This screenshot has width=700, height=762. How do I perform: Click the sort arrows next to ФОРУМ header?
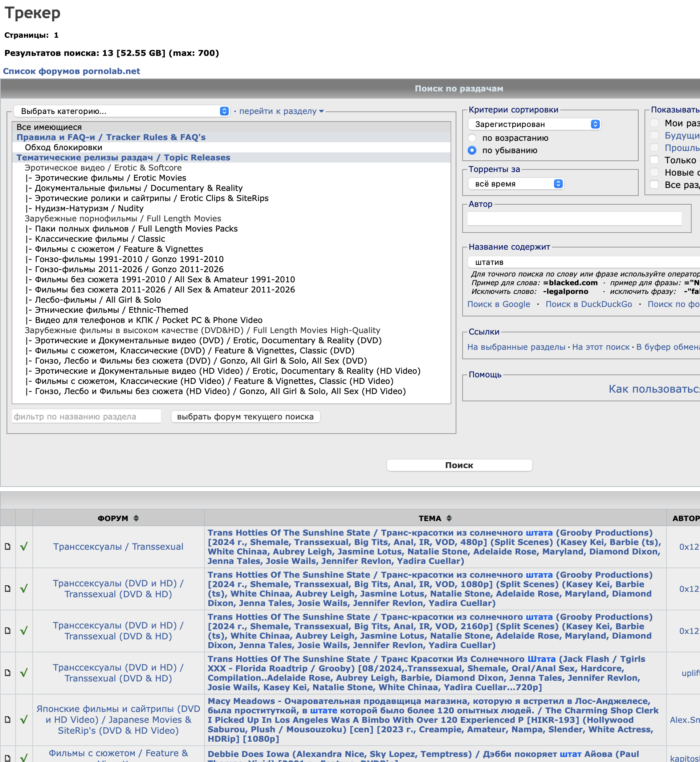click(x=136, y=518)
